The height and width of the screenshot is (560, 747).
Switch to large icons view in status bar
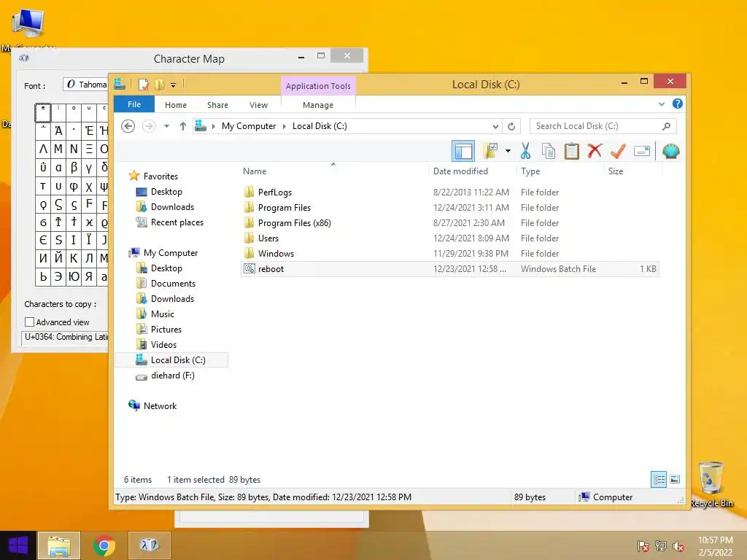coord(675,480)
